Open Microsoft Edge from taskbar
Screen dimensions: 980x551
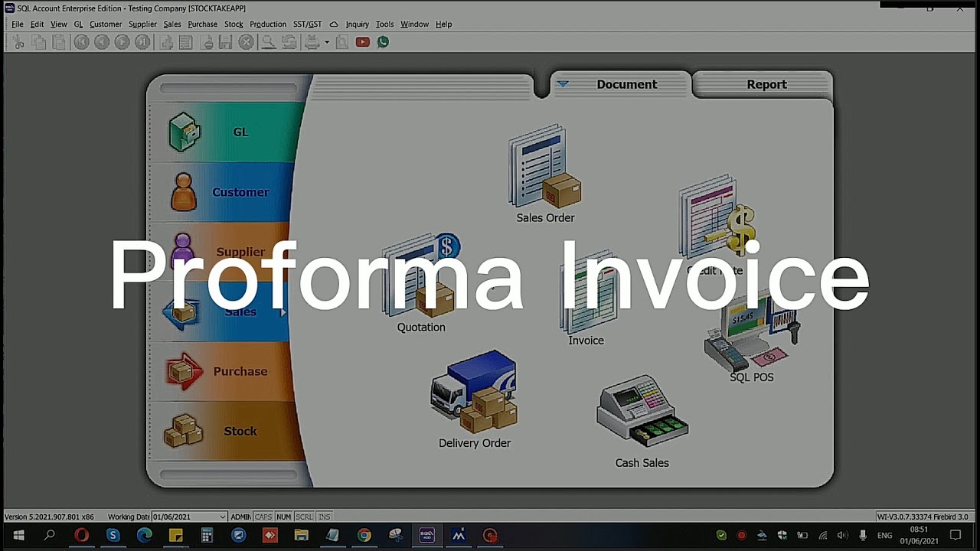pos(144,536)
